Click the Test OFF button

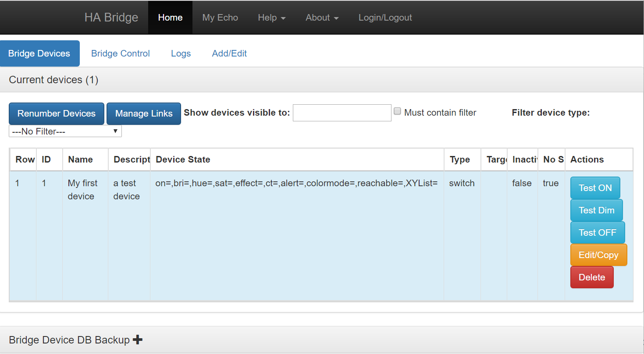tap(598, 233)
